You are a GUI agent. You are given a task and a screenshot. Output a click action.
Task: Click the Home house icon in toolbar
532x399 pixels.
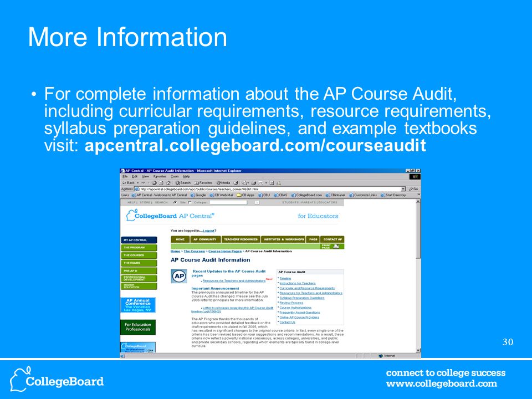pyautogui.click(x=168, y=183)
